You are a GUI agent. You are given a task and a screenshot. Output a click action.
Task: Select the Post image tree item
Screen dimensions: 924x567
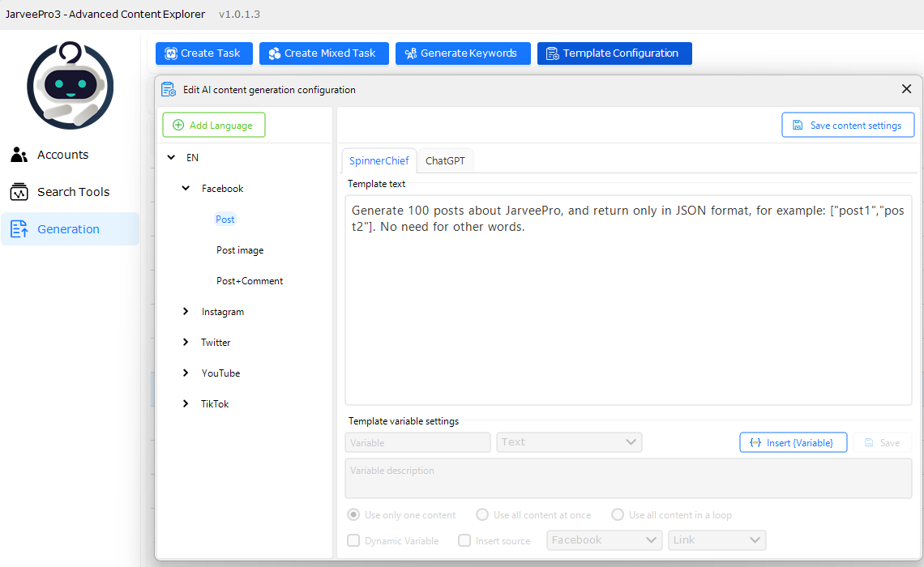pos(240,249)
